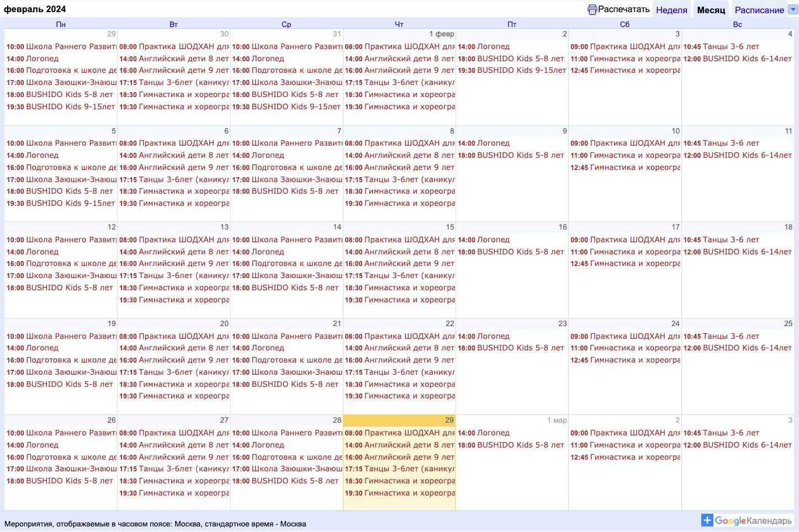Click the highlighted date number 29
The width and height of the screenshot is (799, 532).
click(449, 420)
